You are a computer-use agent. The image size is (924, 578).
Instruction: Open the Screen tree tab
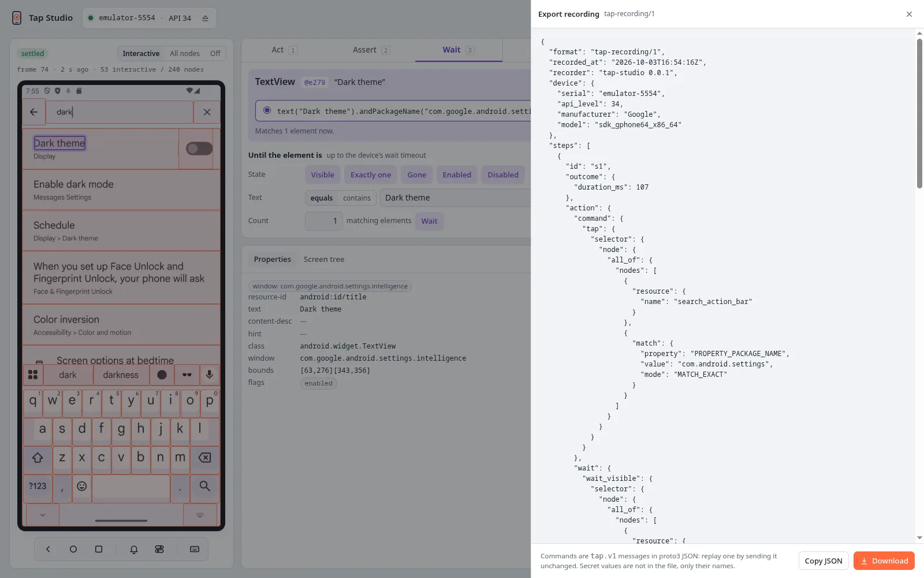(324, 260)
